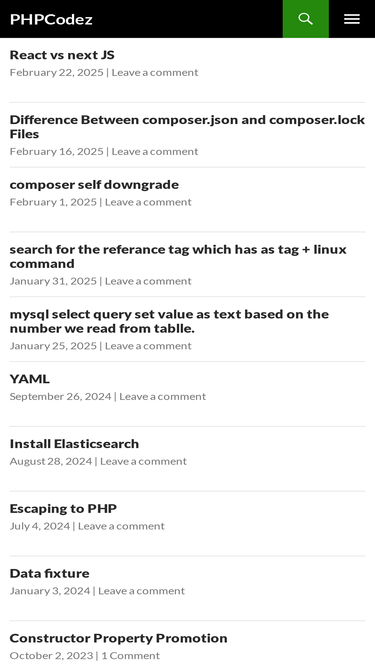Click the September 26, 2024 date
The image size is (375, 667).
point(60,396)
